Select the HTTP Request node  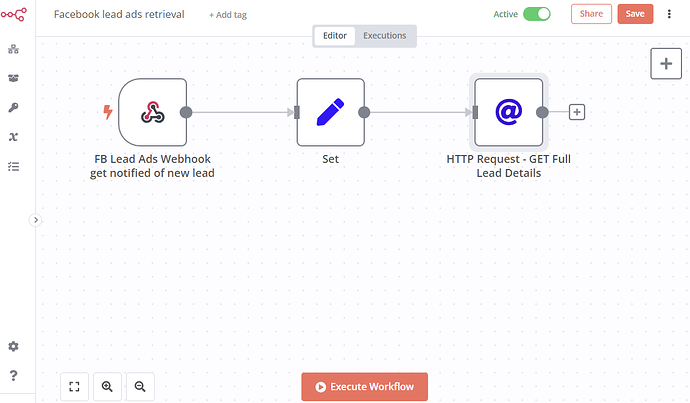508,112
